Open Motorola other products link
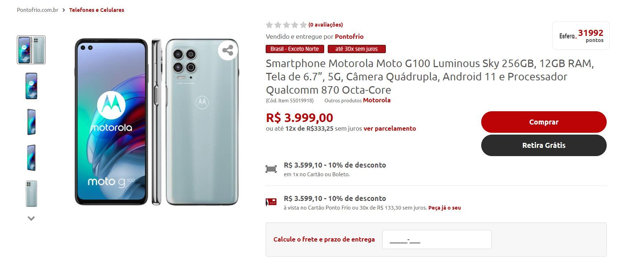 click(377, 100)
